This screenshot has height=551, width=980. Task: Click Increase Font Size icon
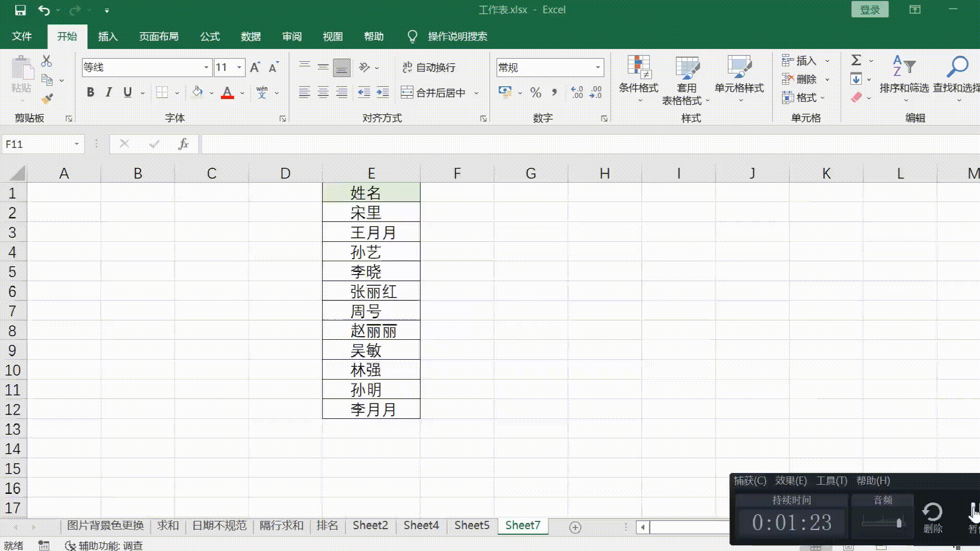pyautogui.click(x=255, y=67)
